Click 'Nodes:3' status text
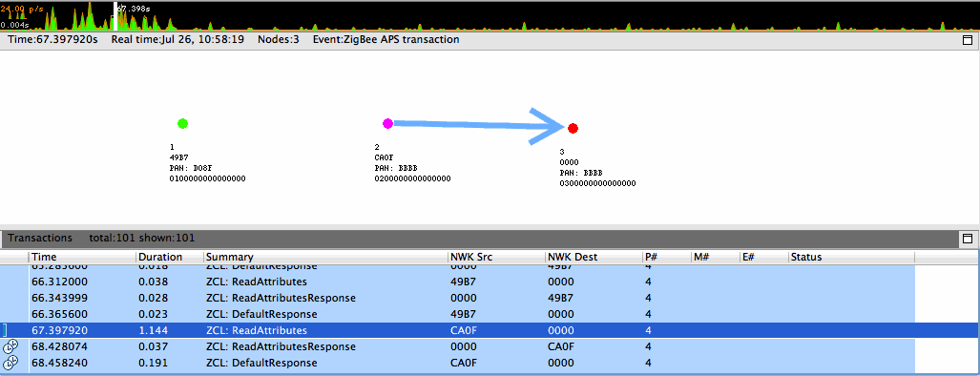The width and height of the screenshot is (980, 376). [278, 39]
